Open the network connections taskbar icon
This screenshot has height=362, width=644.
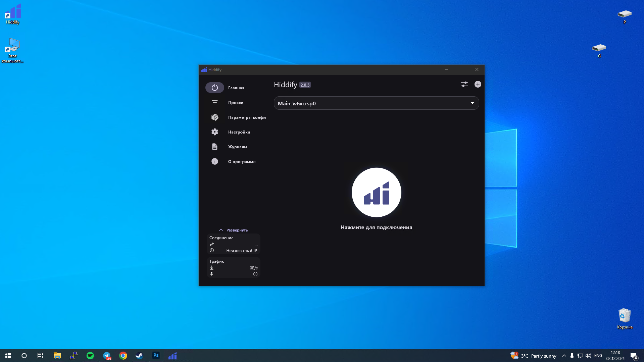click(x=74, y=356)
